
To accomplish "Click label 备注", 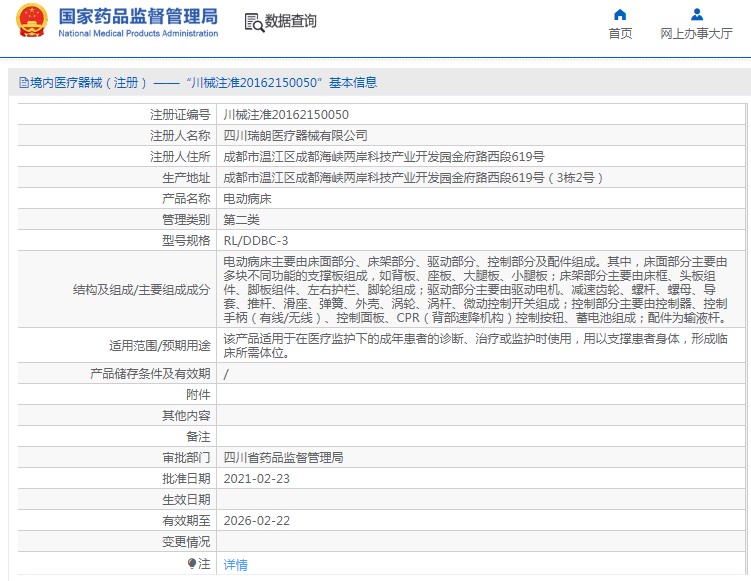I will point(198,437).
